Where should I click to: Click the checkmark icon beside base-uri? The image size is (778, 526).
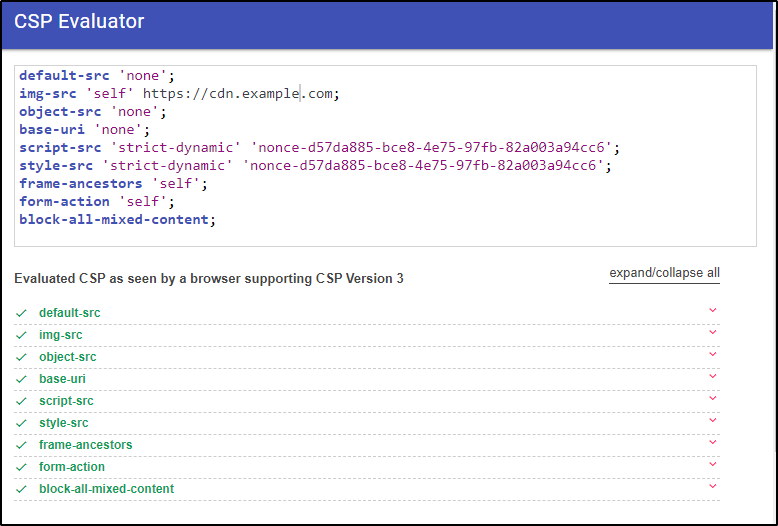tap(21, 379)
